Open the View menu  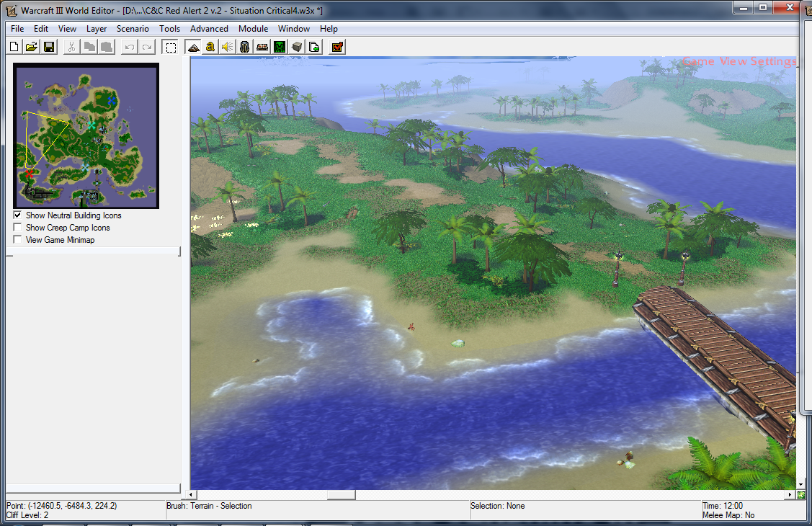67,29
